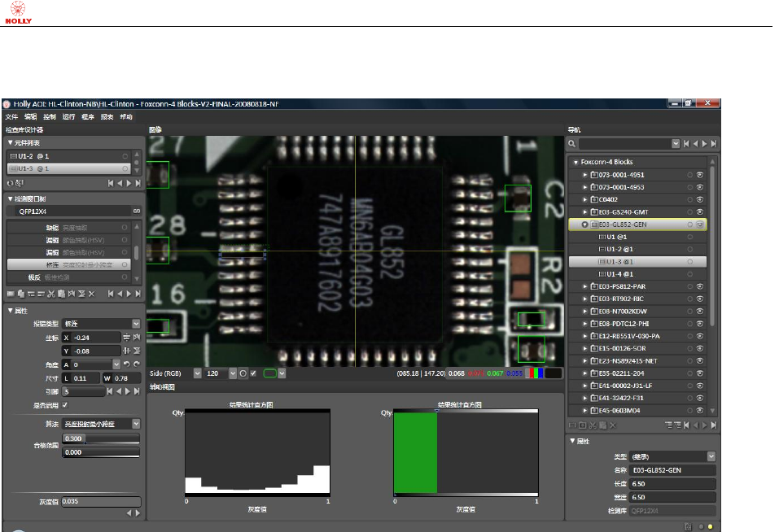Open the 帮助 menu
The width and height of the screenshot is (779, 532).
(126, 117)
